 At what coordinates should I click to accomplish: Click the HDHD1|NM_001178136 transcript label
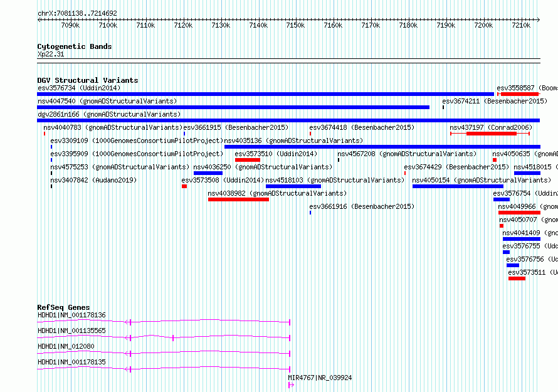click(71, 315)
